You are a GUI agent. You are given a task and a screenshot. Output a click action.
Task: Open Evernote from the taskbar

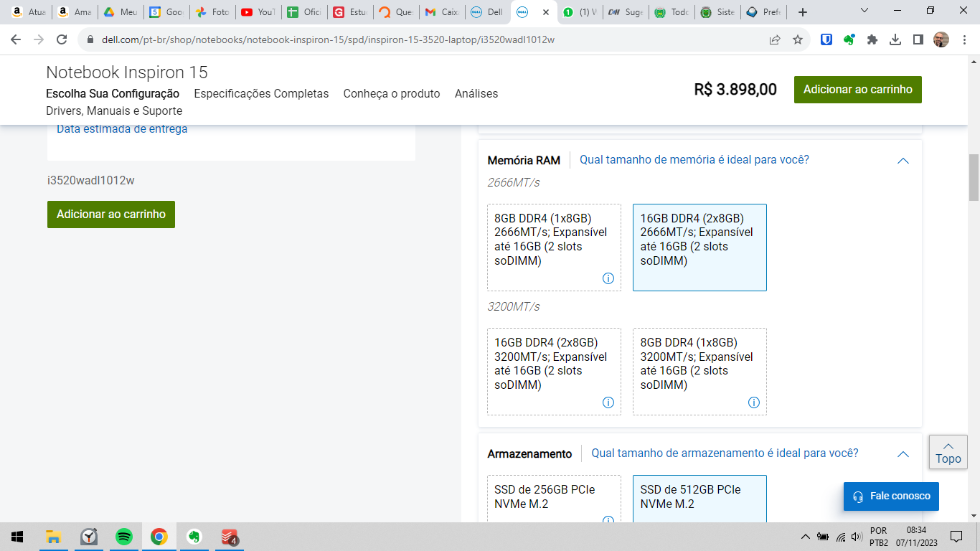pos(194,537)
